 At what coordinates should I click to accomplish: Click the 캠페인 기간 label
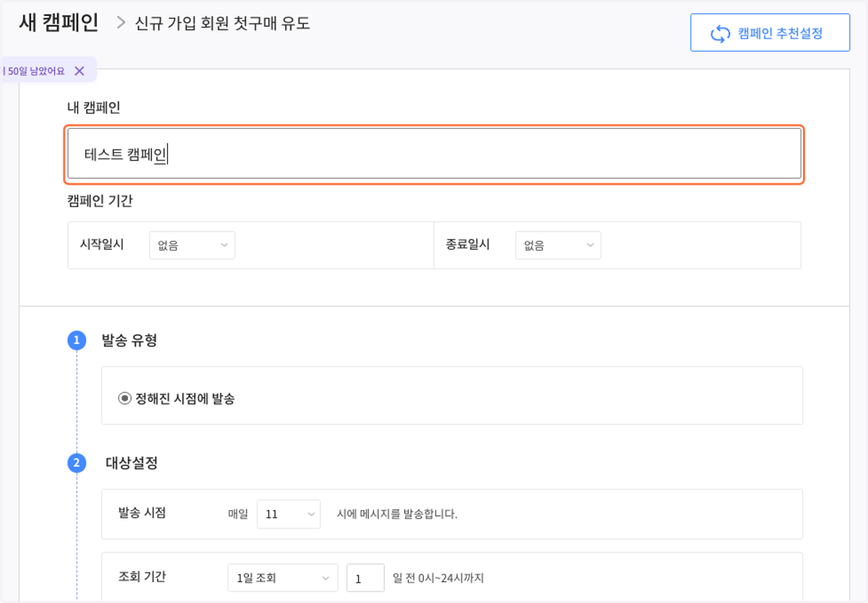coord(100,201)
